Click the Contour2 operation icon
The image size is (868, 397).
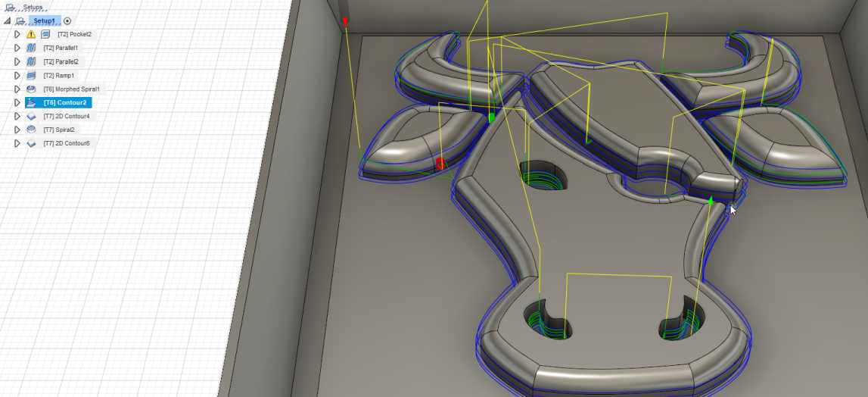pyautogui.click(x=32, y=102)
